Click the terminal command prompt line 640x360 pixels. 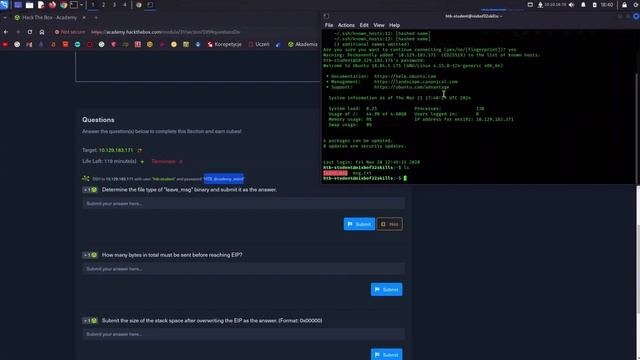coord(364,178)
